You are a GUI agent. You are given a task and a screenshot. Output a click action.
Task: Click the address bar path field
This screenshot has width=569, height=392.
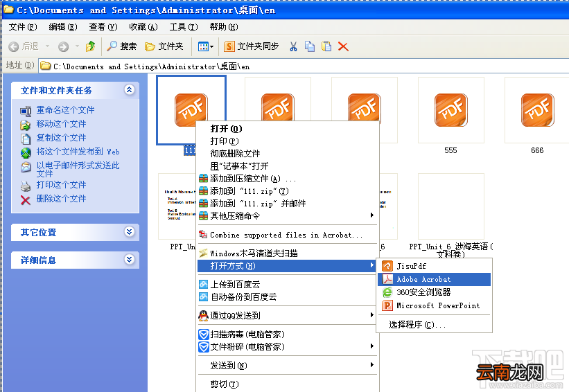pos(305,66)
